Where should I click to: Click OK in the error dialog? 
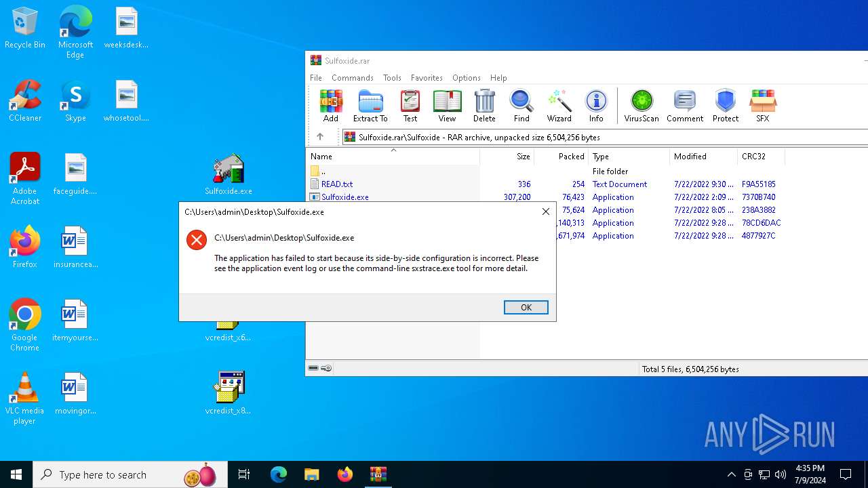pyautogui.click(x=526, y=308)
